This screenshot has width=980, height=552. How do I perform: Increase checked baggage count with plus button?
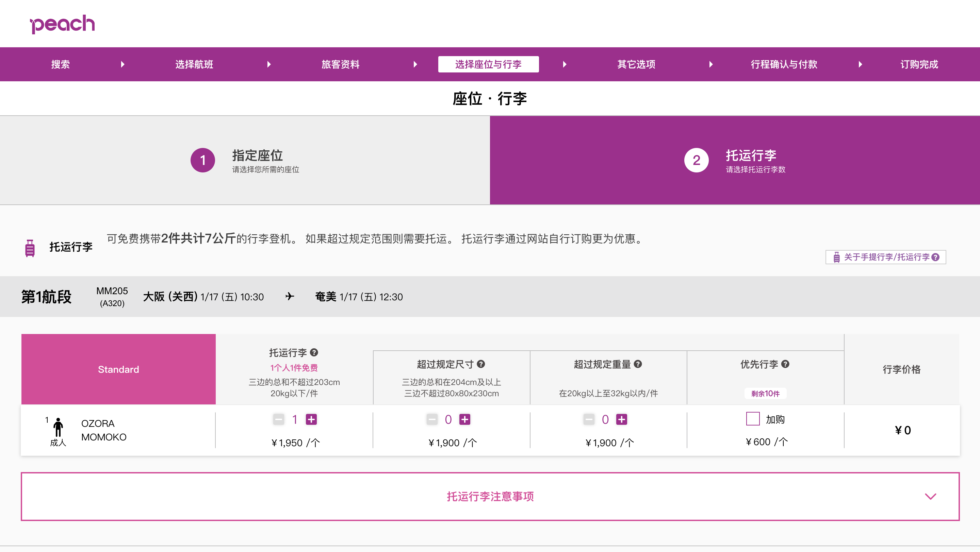[311, 419]
